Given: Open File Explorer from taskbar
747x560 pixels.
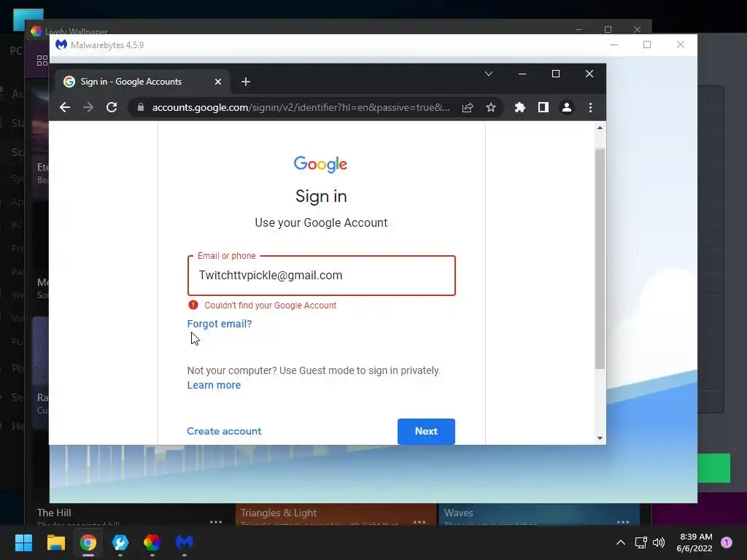Looking at the screenshot, I should click(55, 542).
